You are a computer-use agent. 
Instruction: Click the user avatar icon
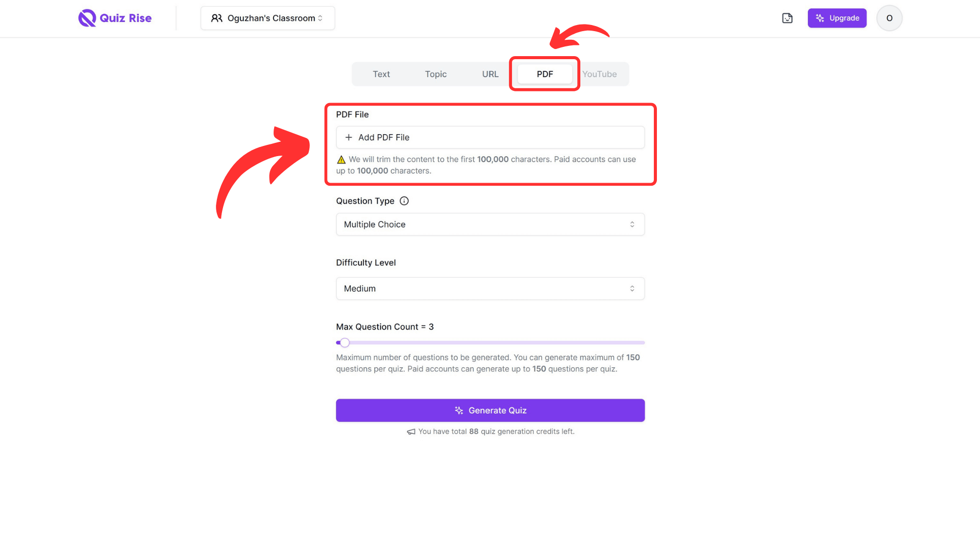click(x=890, y=18)
